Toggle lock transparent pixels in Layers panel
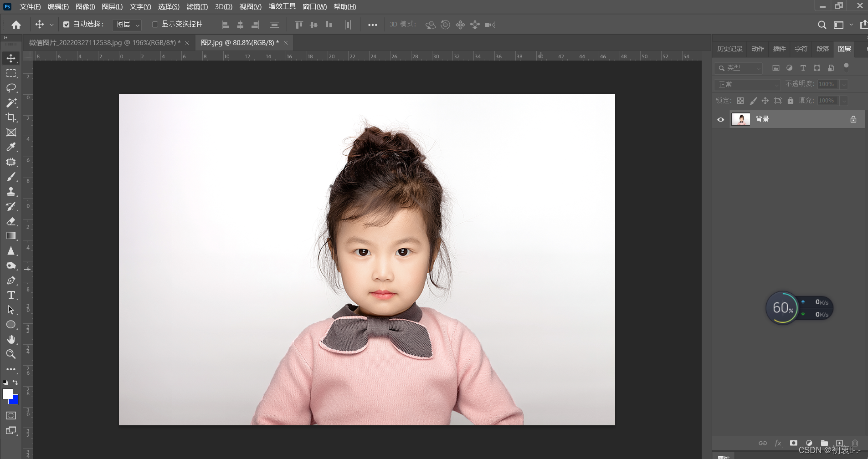The width and height of the screenshot is (868, 459). click(x=740, y=101)
